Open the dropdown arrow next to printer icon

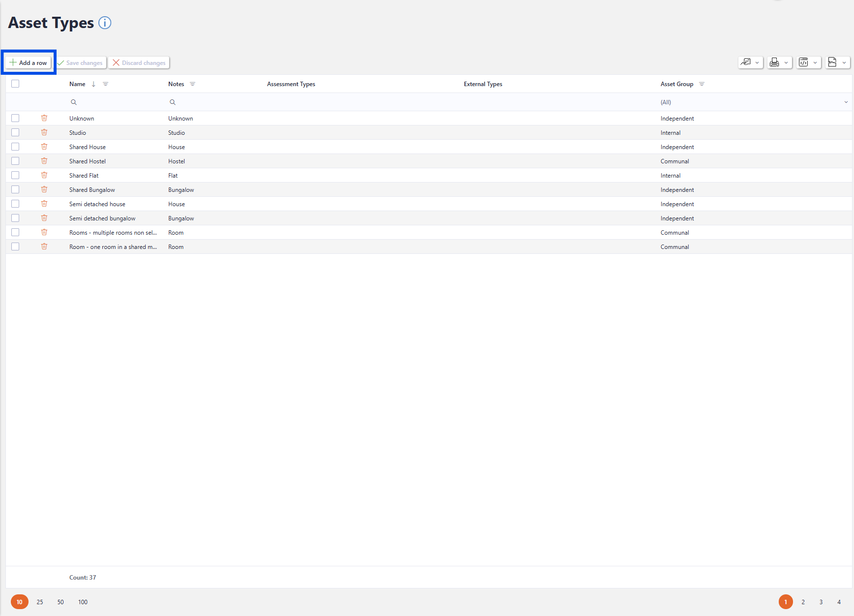(x=786, y=62)
